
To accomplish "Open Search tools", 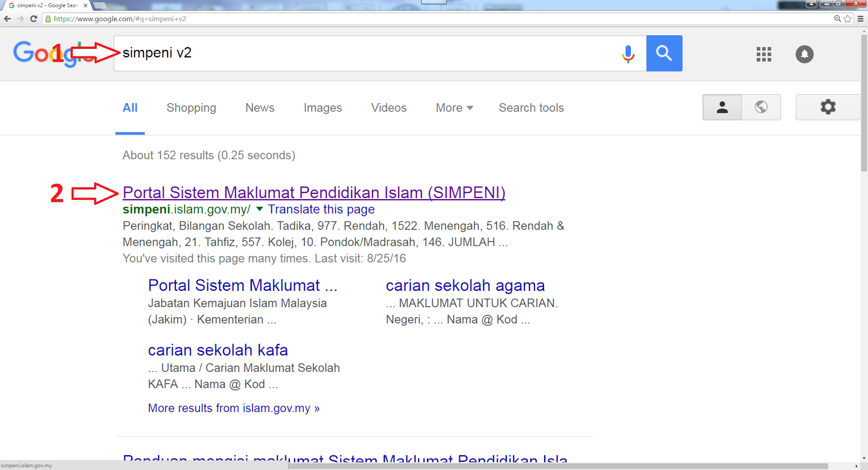I will [532, 107].
